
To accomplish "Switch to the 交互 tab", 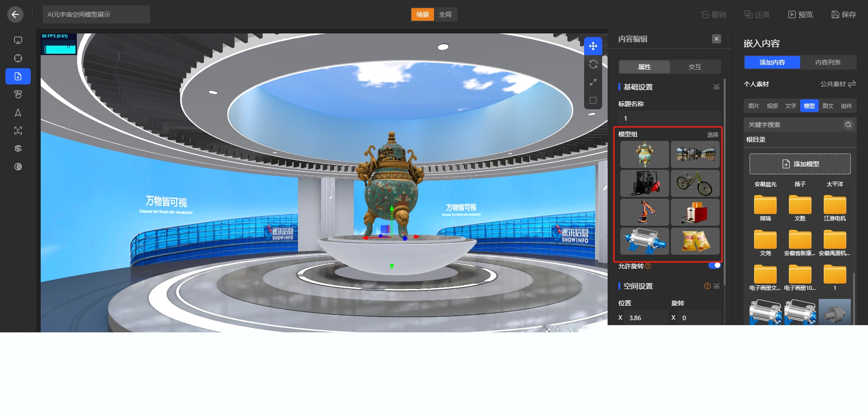I will click(x=695, y=66).
